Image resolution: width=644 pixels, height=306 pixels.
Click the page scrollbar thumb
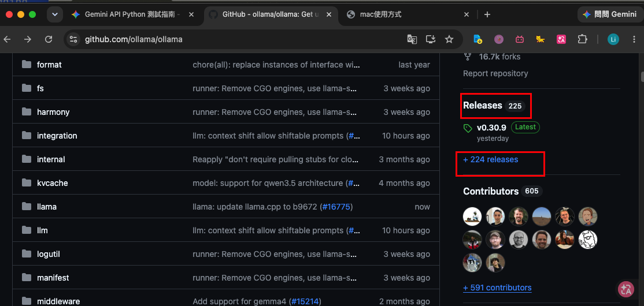[x=642, y=77]
